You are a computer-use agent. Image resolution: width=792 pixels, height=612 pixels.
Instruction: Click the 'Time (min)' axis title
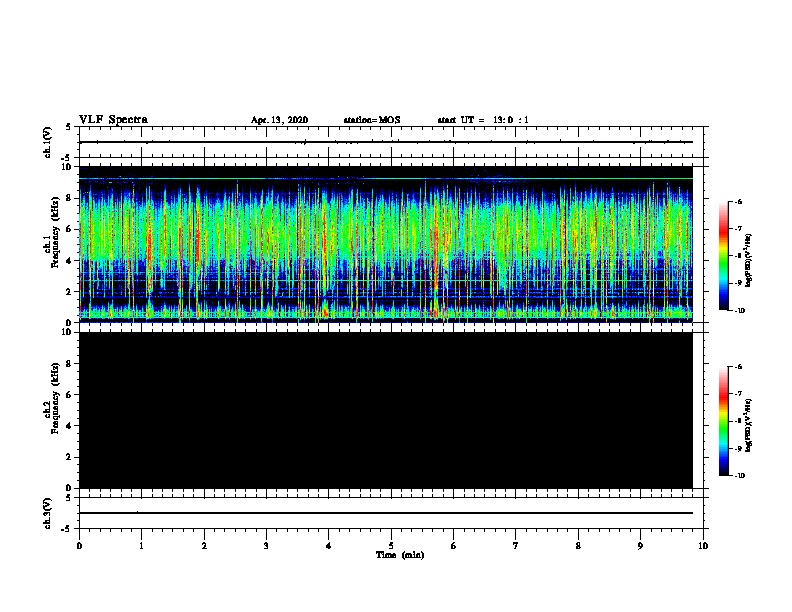pyautogui.click(x=400, y=555)
